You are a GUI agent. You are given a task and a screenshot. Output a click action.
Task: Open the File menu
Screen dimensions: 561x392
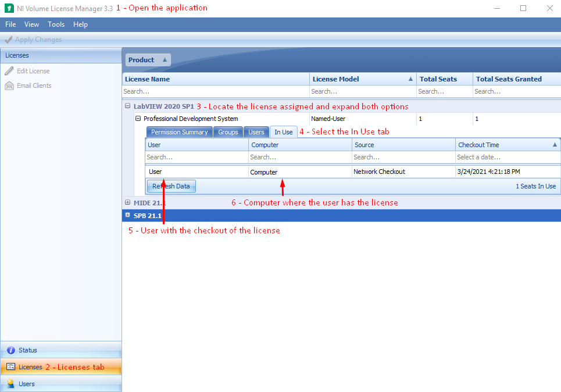click(x=10, y=24)
